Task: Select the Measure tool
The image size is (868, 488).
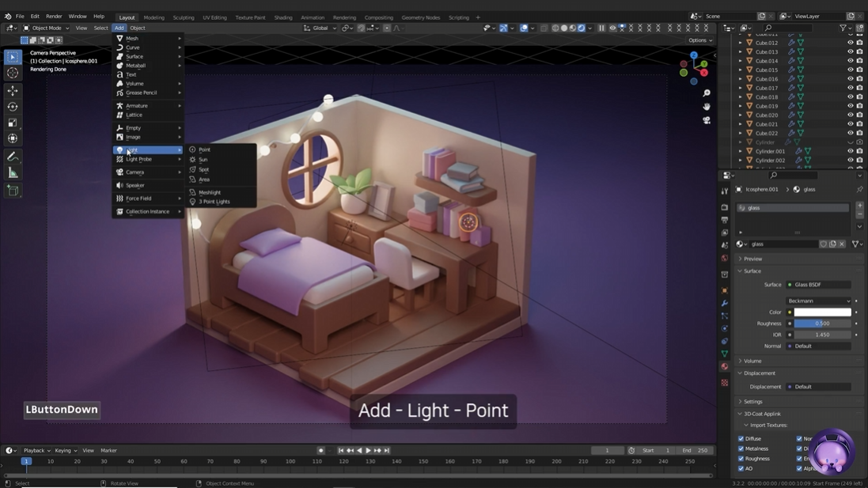Action: pyautogui.click(x=13, y=173)
